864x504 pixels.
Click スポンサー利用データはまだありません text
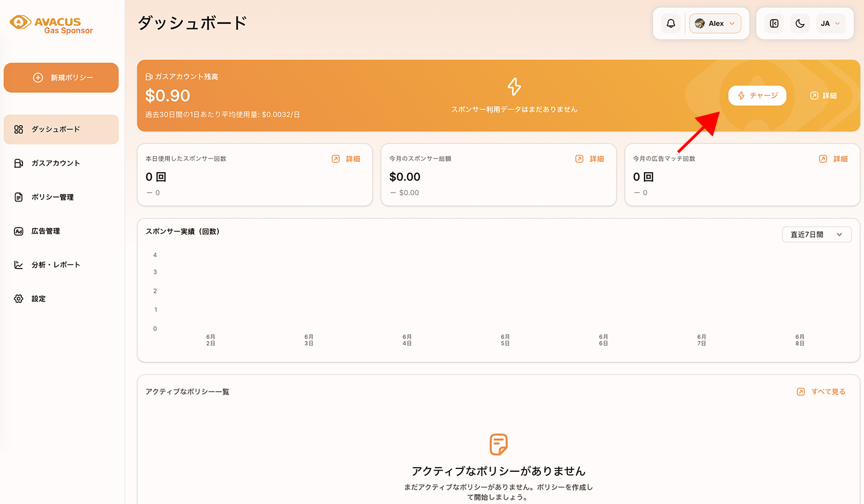coord(514,109)
